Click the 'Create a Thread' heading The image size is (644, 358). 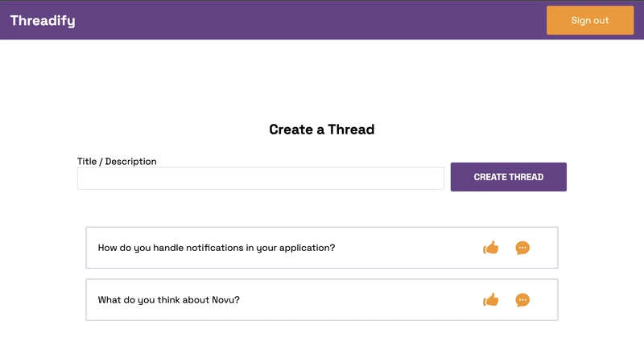(321, 130)
